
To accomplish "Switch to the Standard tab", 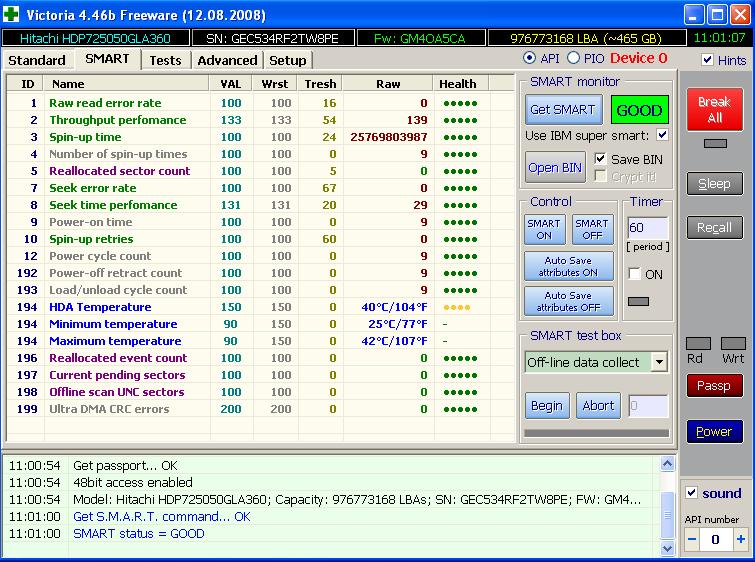I will coord(37,60).
